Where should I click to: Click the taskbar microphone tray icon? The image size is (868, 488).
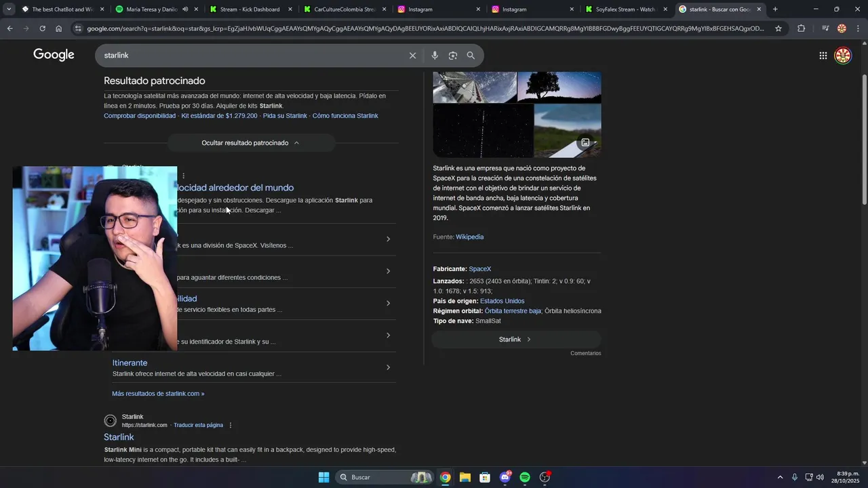click(x=795, y=477)
